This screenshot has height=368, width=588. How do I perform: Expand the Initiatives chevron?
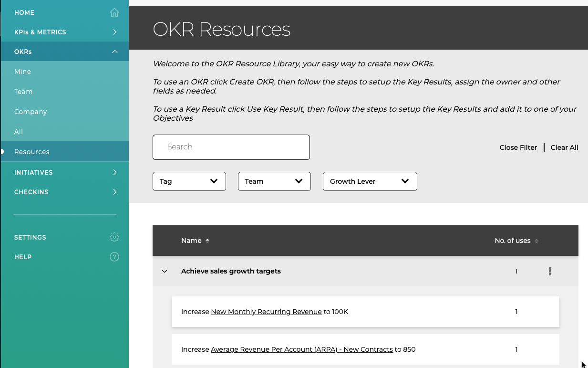click(x=115, y=172)
